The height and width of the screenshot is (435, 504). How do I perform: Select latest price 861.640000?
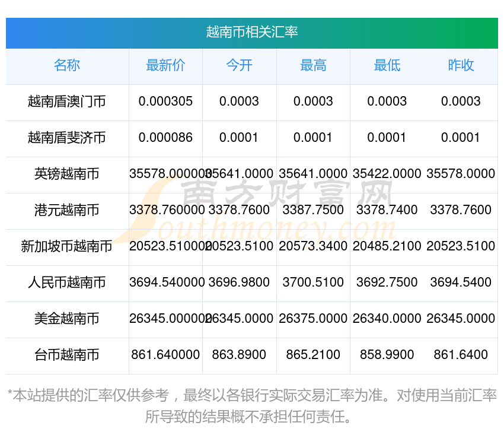(165, 355)
